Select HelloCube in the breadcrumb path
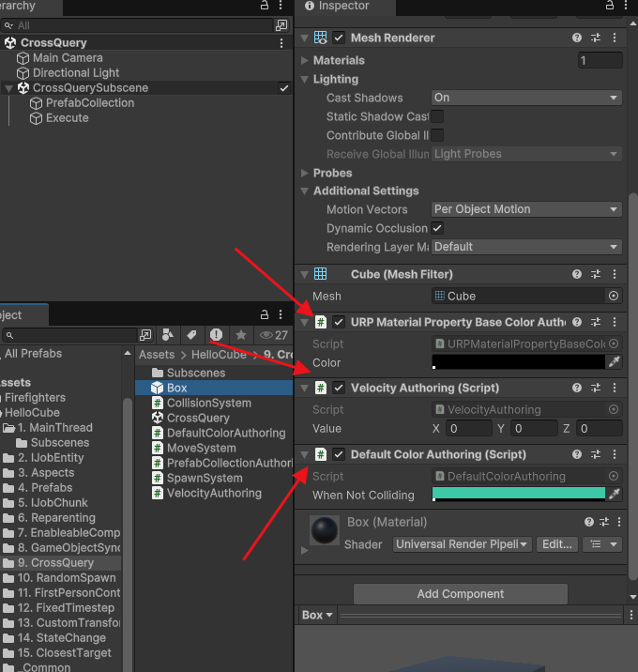 pyautogui.click(x=219, y=355)
